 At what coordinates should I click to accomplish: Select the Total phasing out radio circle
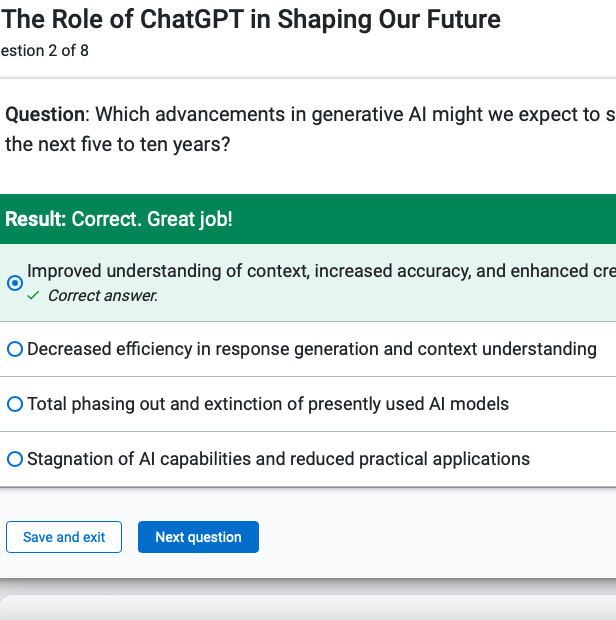[15, 404]
